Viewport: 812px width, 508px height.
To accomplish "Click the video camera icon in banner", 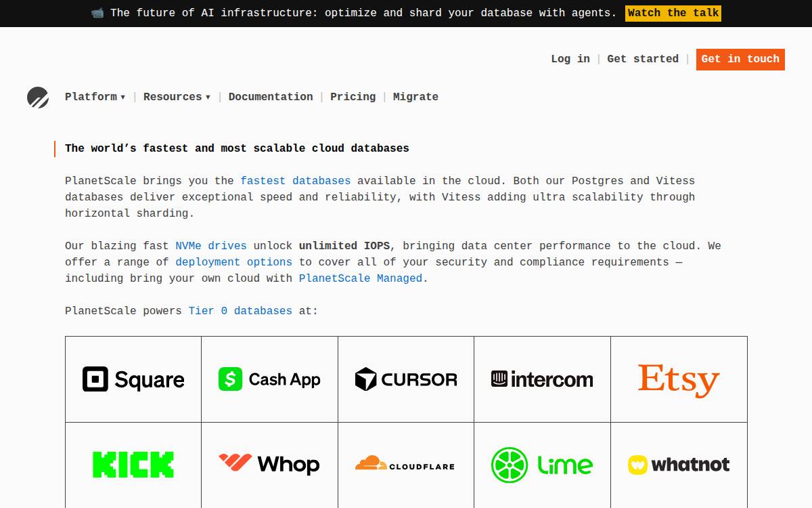I will pos(97,13).
